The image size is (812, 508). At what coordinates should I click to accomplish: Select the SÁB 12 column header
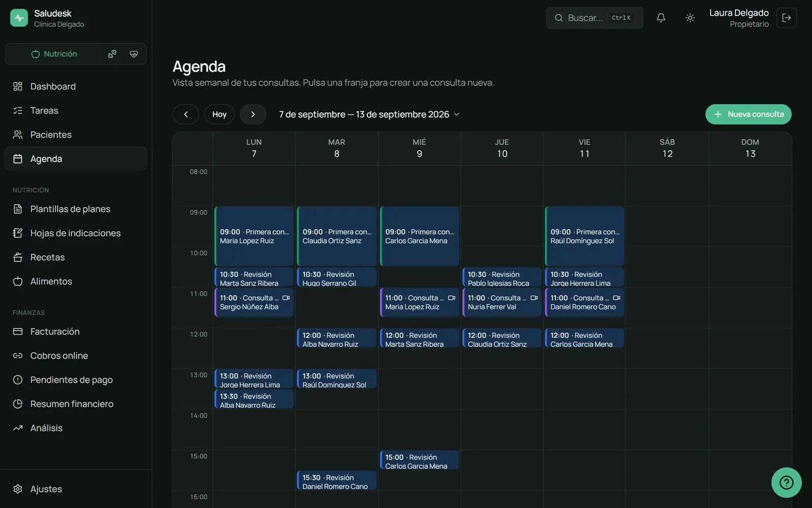[667, 148]
